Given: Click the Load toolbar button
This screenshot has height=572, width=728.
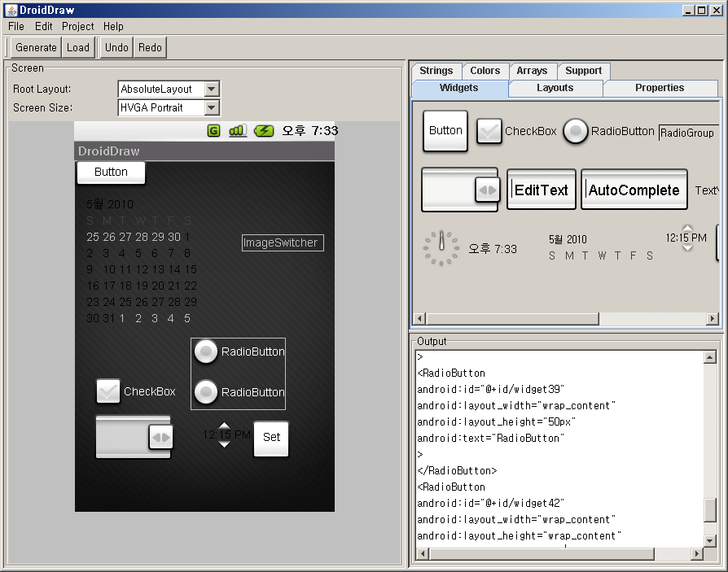Looking at the screenshot, I should pos(78,47).
